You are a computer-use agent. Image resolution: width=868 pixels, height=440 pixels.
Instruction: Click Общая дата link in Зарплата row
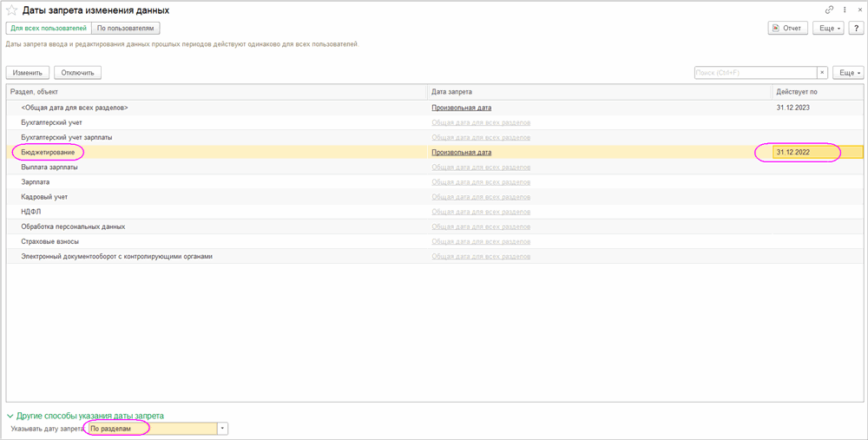[x=481, y=182]
